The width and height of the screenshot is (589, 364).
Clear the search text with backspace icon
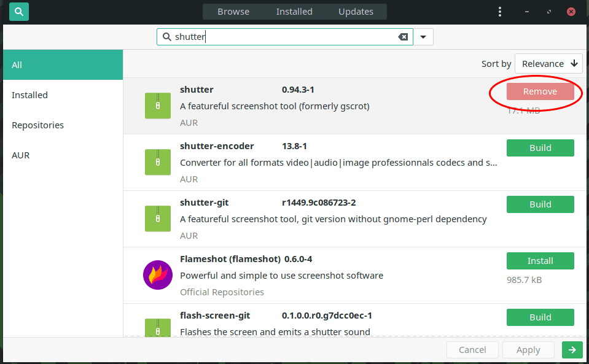(403, 37)
